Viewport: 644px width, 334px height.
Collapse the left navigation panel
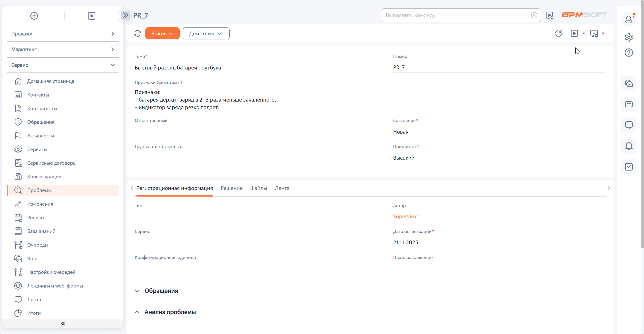(x=63, y=323)
